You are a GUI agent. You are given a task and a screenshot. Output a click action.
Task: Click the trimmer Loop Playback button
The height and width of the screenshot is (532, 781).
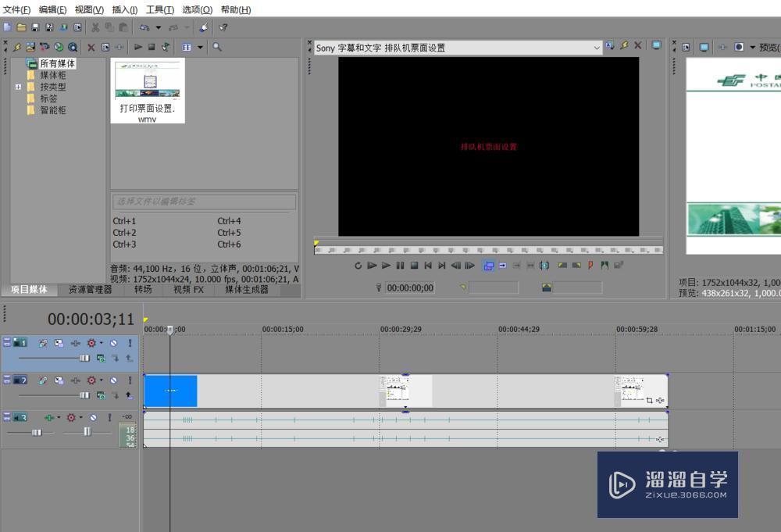click(358, 266)
